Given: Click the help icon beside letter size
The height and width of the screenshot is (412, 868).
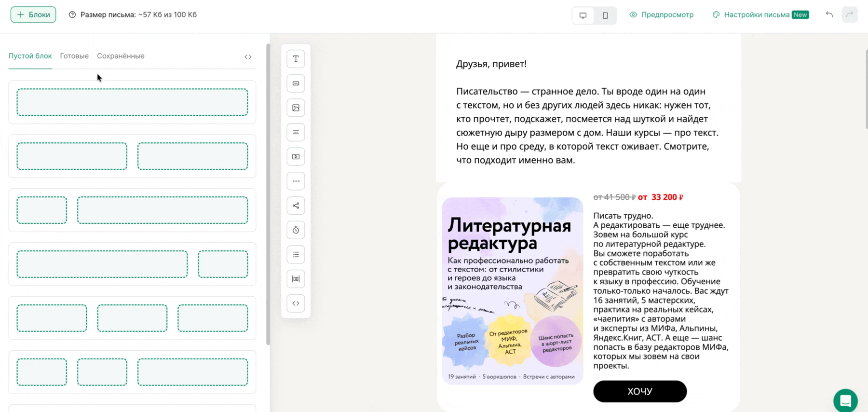Looking at the screenshot, I should pyautogui.click(x=72, y=14).
